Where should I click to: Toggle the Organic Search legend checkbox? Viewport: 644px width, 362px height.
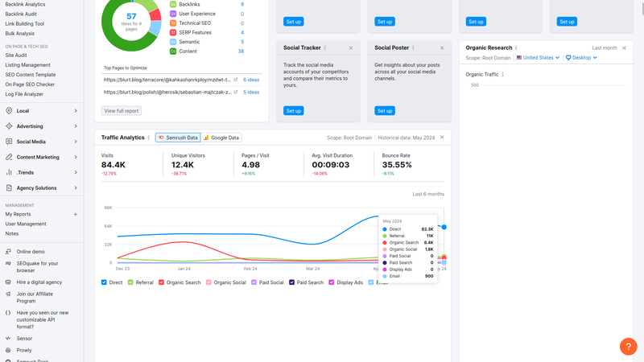(x=162, y=282)
